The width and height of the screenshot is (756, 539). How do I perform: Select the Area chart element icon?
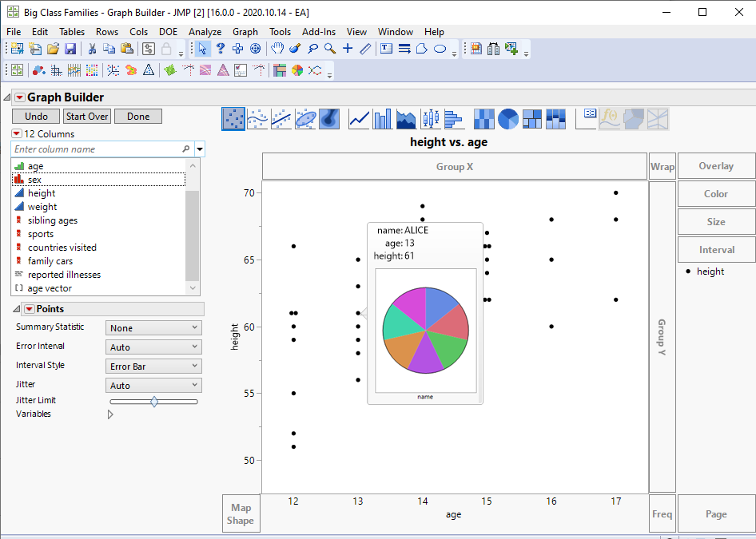(407, 119)
